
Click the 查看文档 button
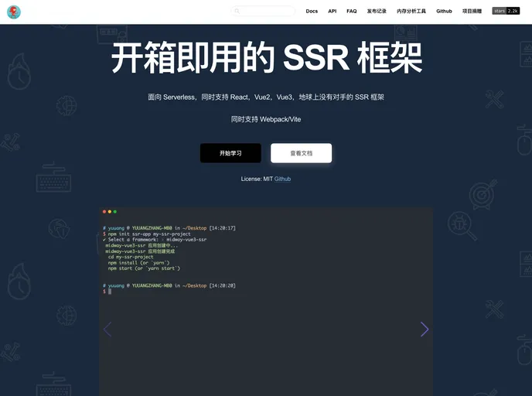(x=302, y=153)
